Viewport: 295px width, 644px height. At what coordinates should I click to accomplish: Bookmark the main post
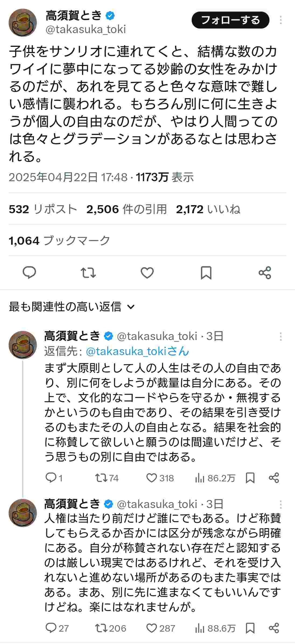tap(206, 273)
